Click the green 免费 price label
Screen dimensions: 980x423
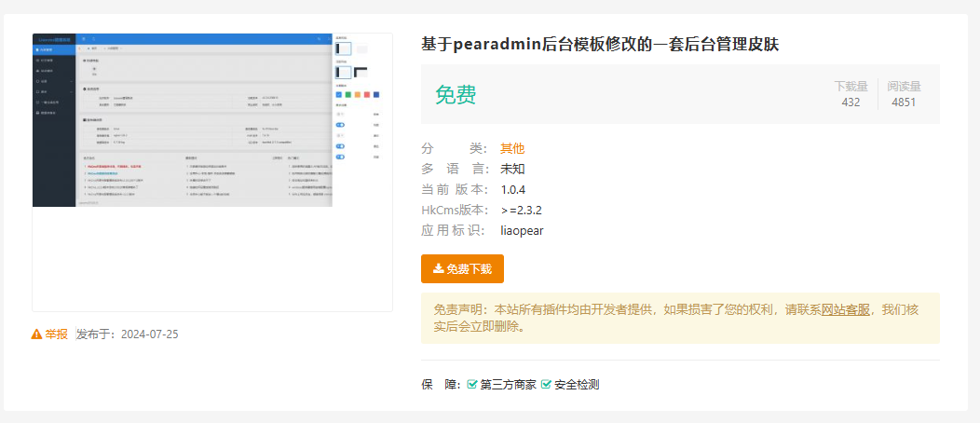[456, 94]
